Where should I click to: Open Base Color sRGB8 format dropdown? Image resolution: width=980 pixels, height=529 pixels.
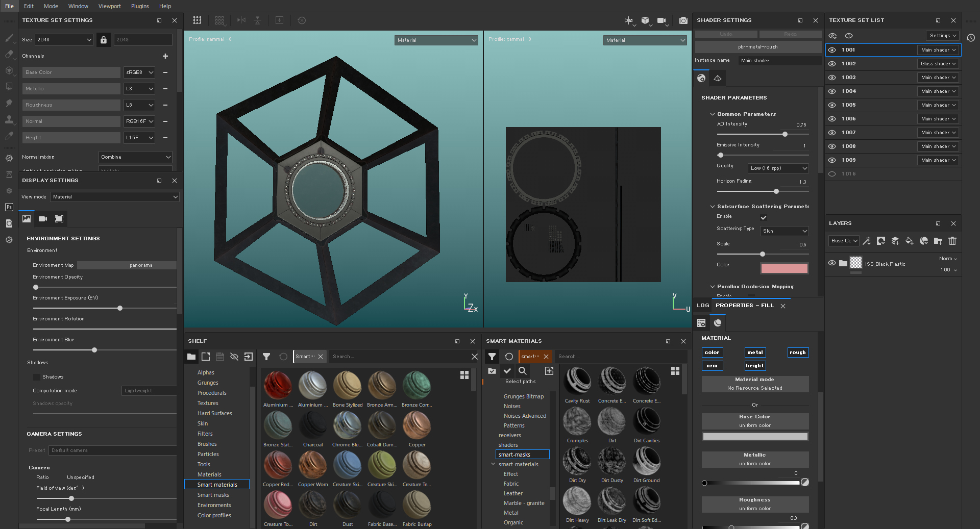[x=139, y=72]
